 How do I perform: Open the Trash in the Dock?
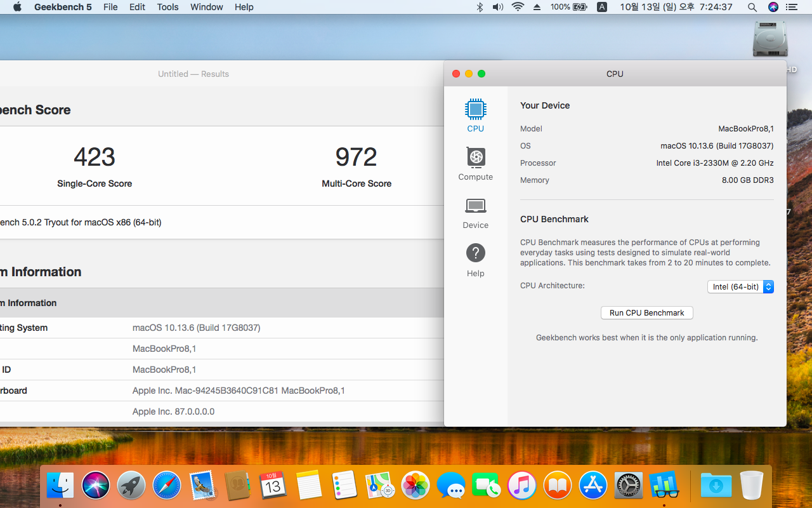tap(752, 486)
